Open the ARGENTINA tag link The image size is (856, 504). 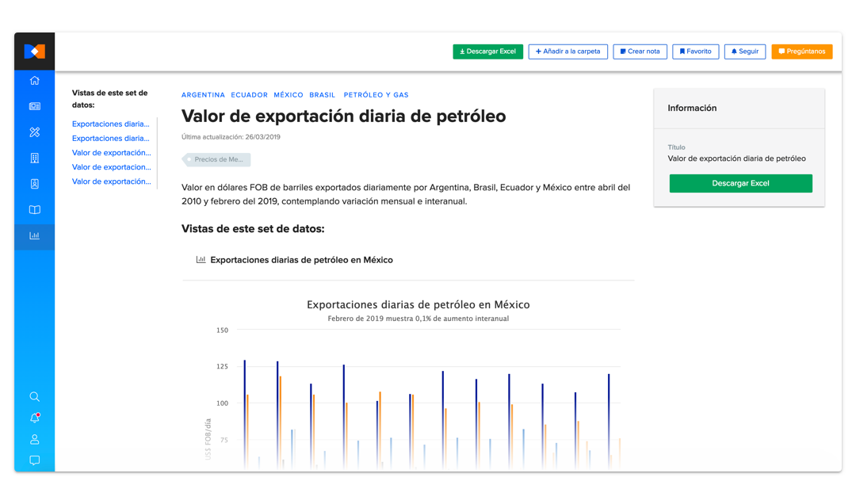203,95
